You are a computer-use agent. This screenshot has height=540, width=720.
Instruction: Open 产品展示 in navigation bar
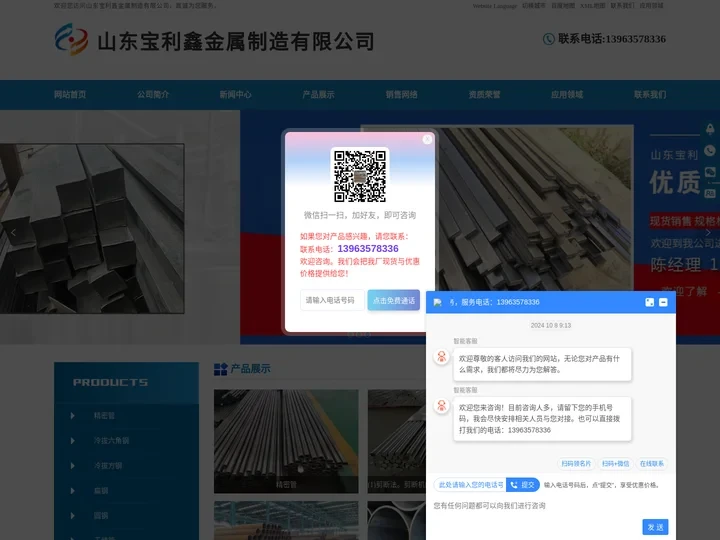point(318,95)
